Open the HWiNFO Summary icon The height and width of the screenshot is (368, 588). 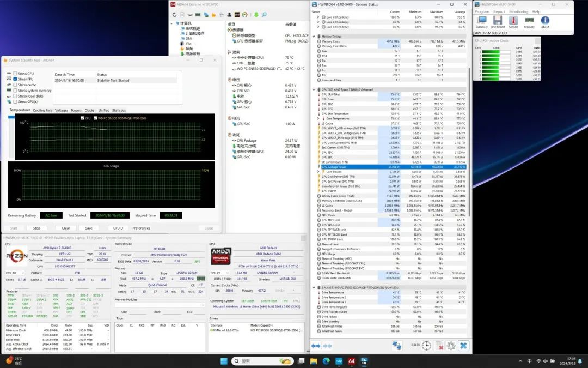481,21
